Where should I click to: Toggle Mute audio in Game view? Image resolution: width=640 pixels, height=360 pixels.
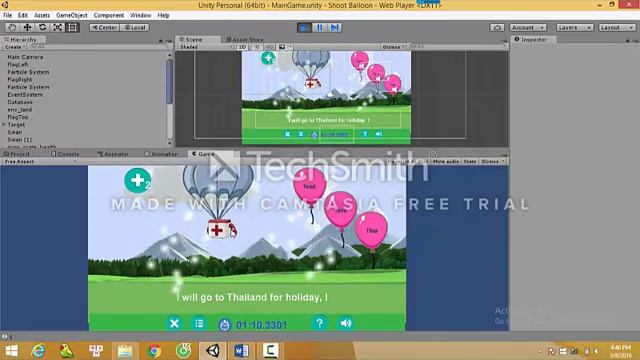pyautogui.click(x=446, y=162)
